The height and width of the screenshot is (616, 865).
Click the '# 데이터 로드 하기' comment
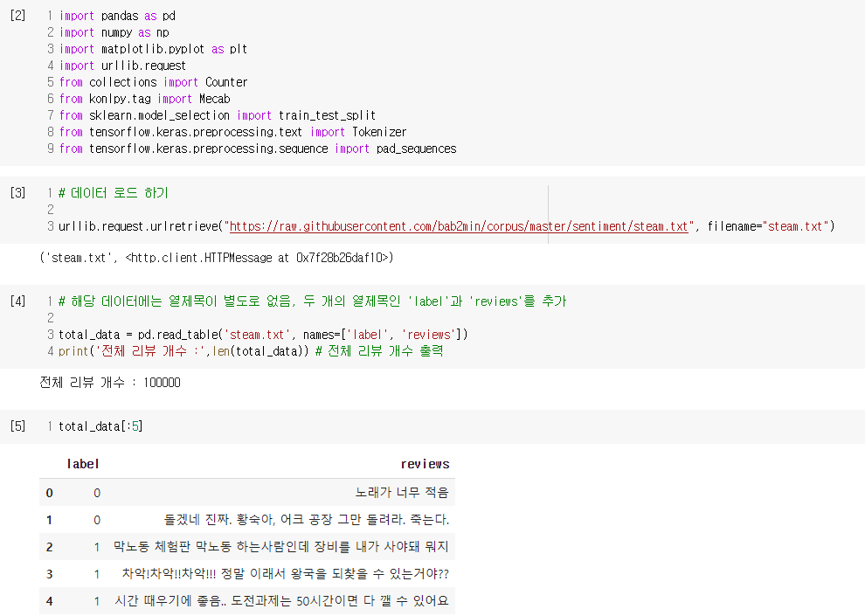114,193
